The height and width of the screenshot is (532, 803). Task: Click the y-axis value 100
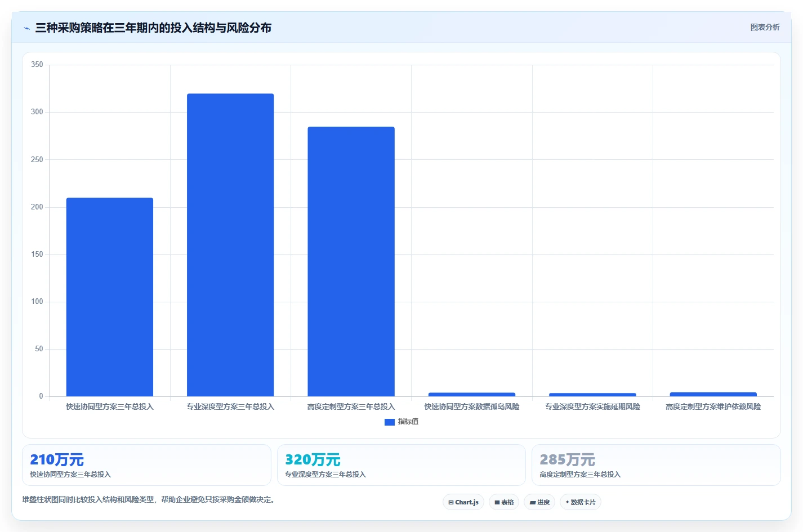(37, 302)
